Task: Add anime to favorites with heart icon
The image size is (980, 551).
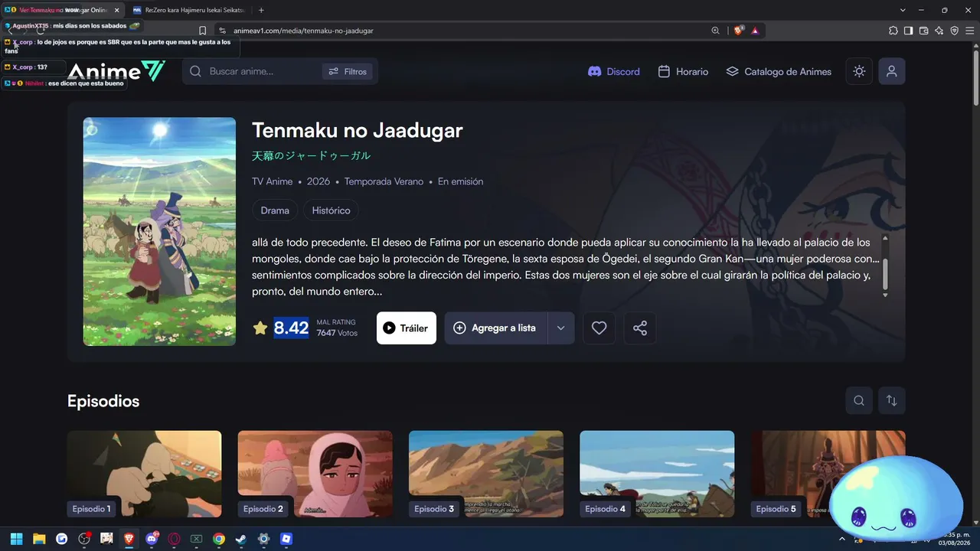Action: point(599,328)
